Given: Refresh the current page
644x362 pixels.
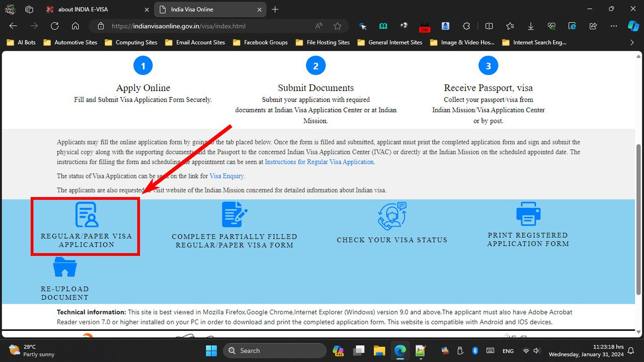Looking at the screenshot, I should [x=55, y=26].
